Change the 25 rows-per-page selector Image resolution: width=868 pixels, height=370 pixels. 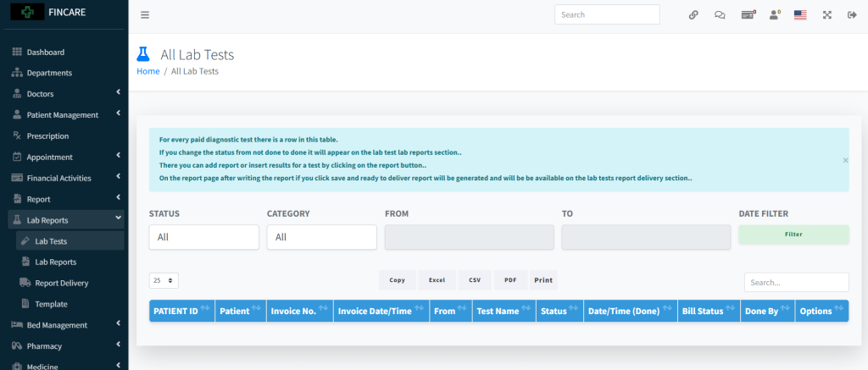(x=164, y=280)
